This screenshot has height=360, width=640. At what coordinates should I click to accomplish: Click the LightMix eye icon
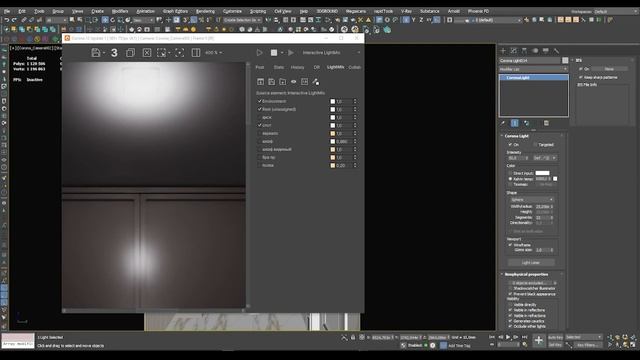(x=293, y=82)
